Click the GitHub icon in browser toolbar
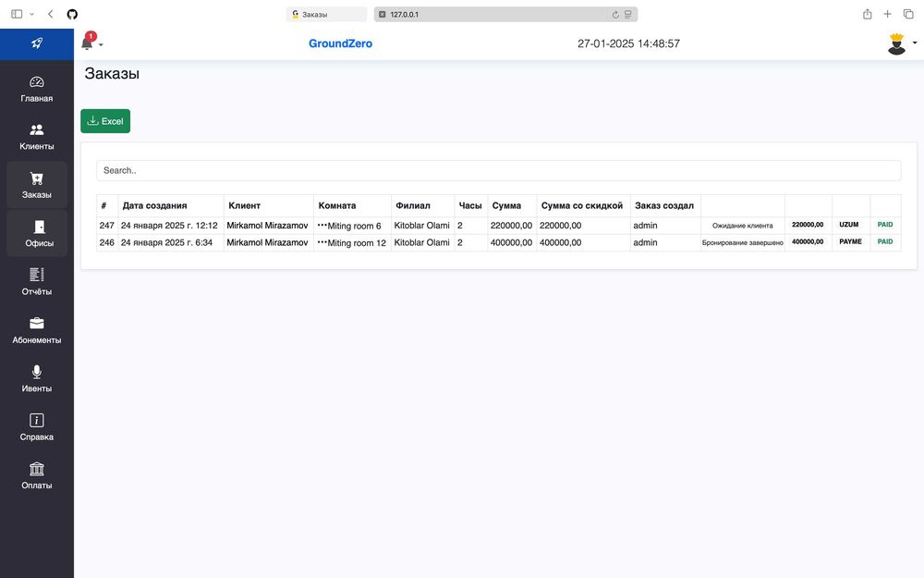The width and height of the screenshot is (924, 578). pos(72,14)
